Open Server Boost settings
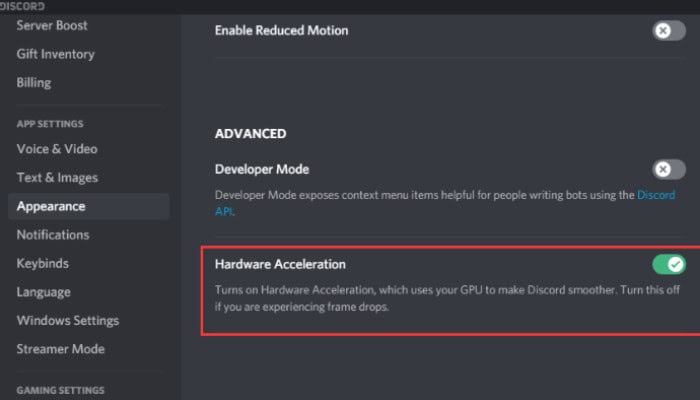 [52, 25]
